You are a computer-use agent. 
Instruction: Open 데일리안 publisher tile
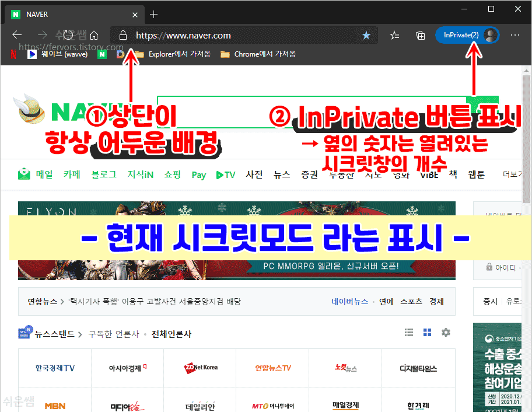[x=200, y=400]
